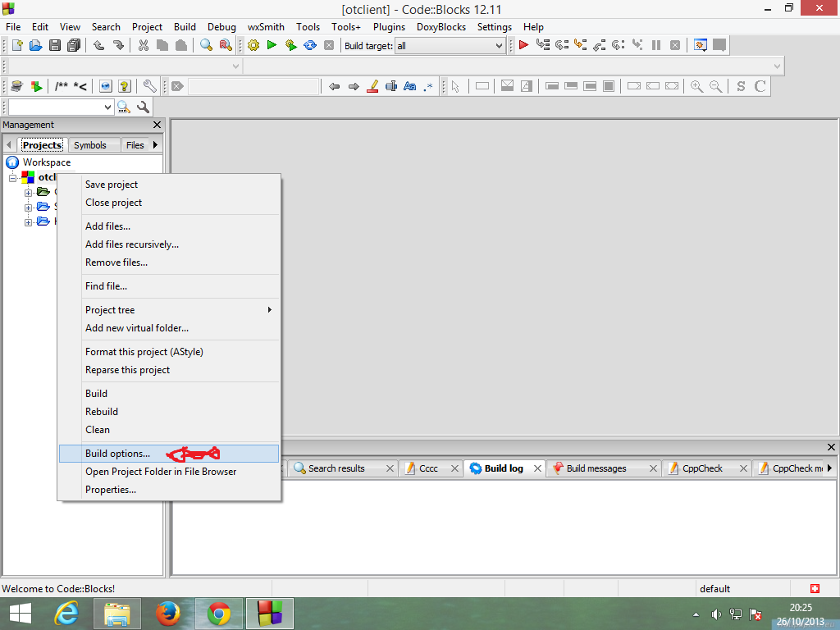The image size is (840, 630).
Task: Show more Management tabs right arrow
Action: tap(155, 144)
